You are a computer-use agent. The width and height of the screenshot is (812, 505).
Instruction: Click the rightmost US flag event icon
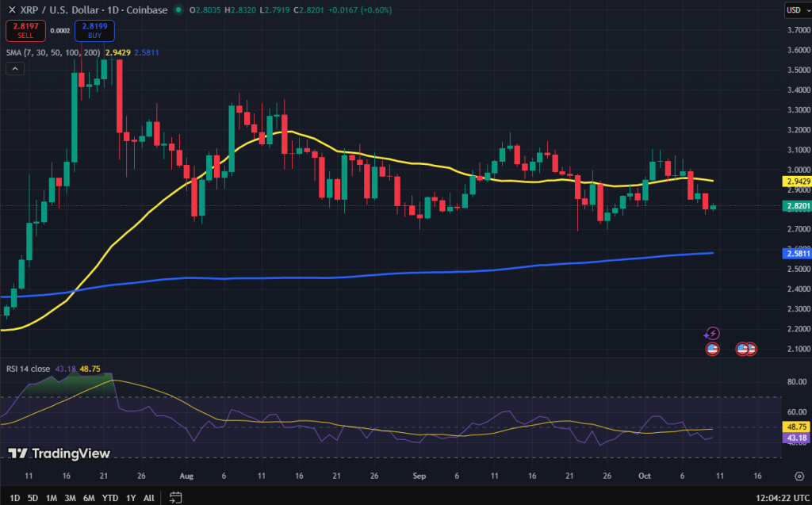[750, 349]
